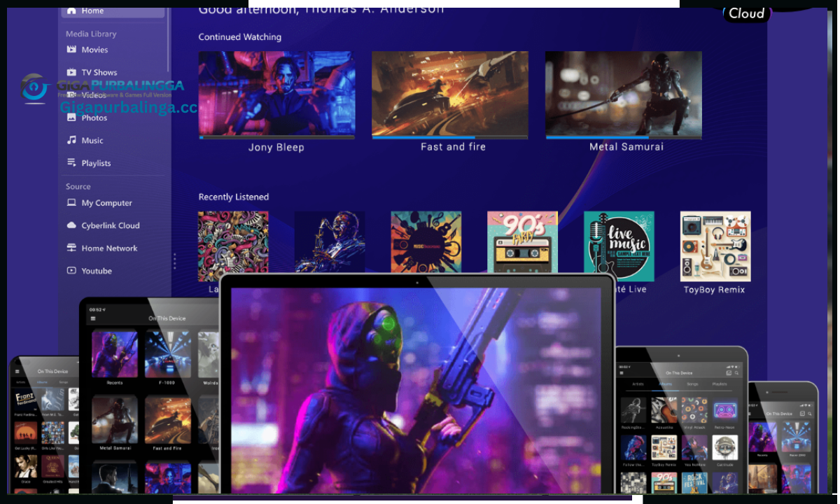840x504 pixels.
Task: Open Rock Festival album on the right tablet
Action: pos(694,482)
